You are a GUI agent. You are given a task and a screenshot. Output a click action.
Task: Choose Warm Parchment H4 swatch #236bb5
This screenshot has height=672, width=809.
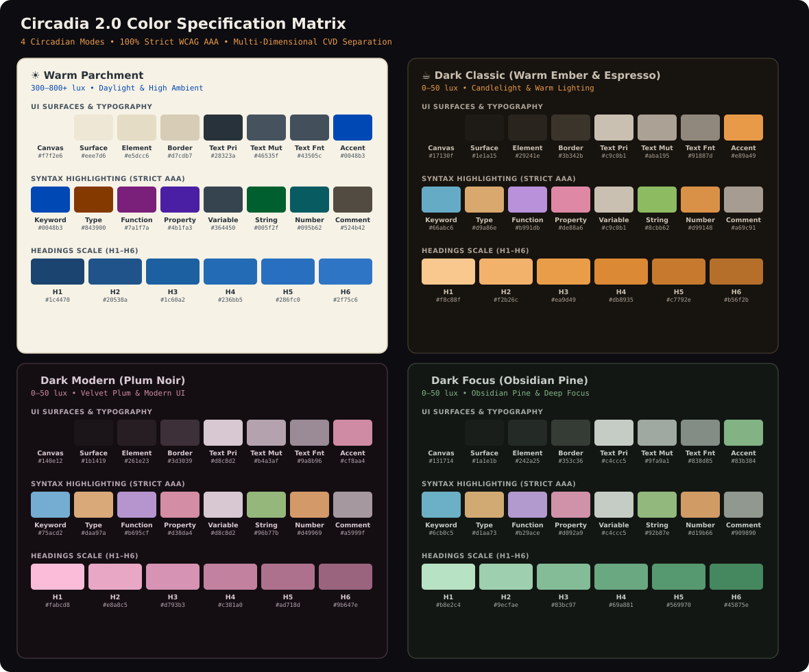pos(230,272)
